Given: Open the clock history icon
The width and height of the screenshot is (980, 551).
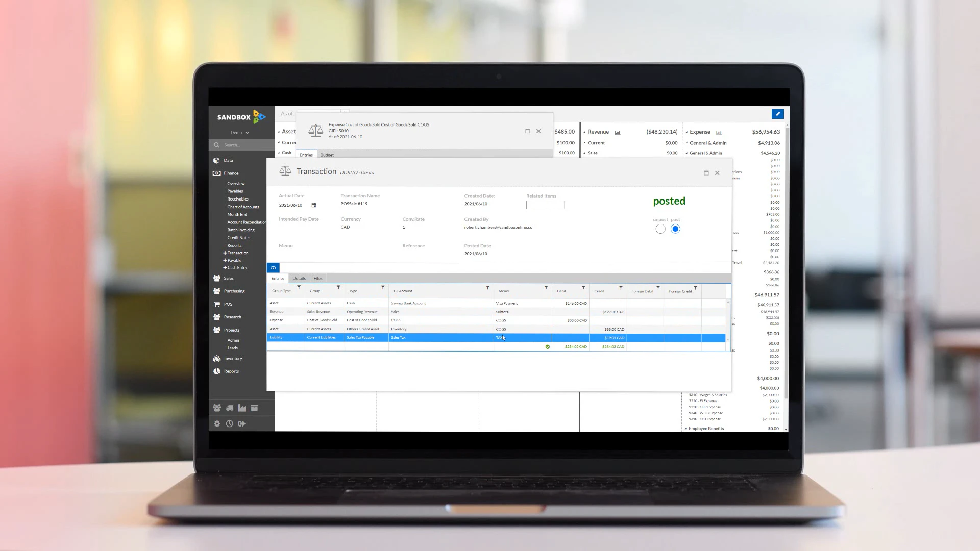Looking at the screenshot, I should pos(230,423).
